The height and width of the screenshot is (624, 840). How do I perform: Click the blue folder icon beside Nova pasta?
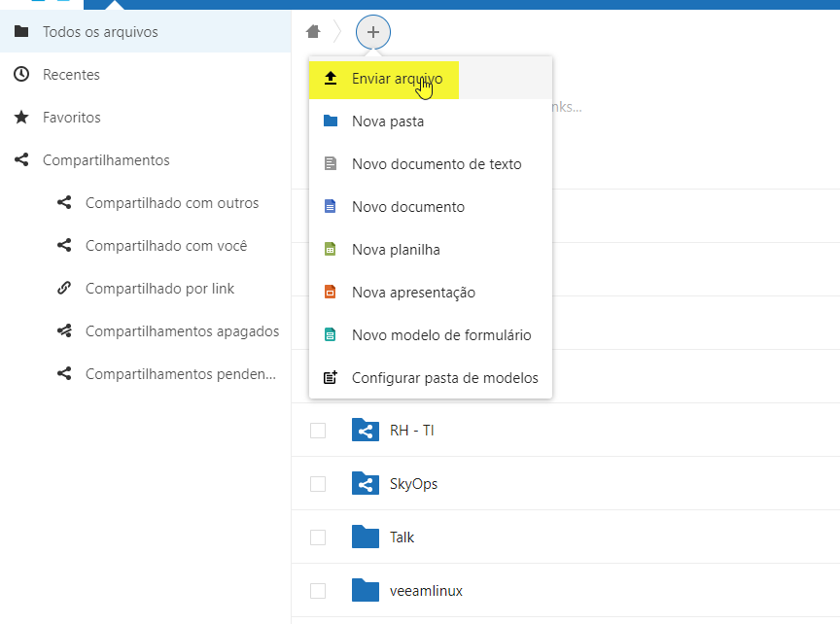[x=331, y=121]
